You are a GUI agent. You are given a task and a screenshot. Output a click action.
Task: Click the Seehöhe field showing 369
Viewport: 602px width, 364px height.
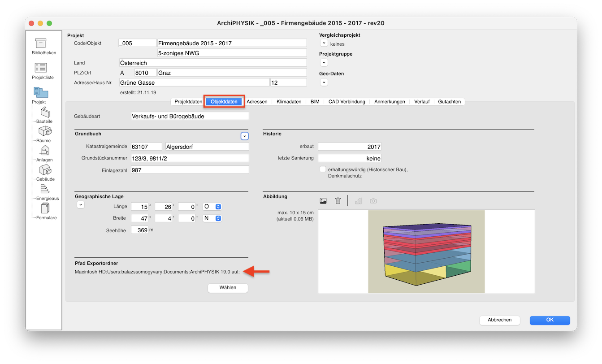139,230
